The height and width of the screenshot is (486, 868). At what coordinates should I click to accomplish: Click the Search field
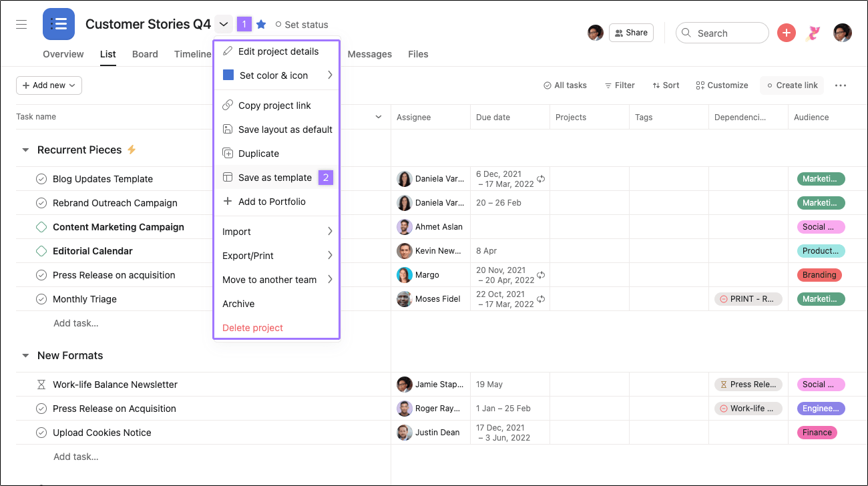point(722,32)
